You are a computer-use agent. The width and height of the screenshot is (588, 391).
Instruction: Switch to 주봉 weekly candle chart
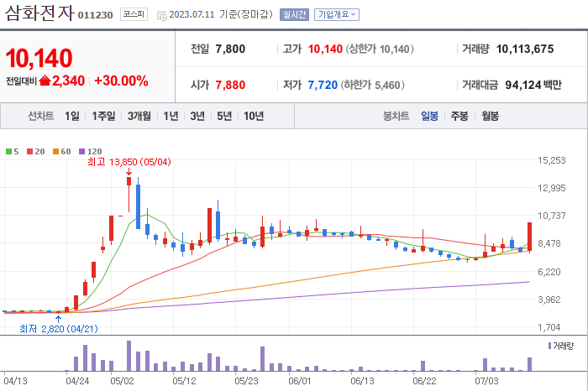(459, 116)
